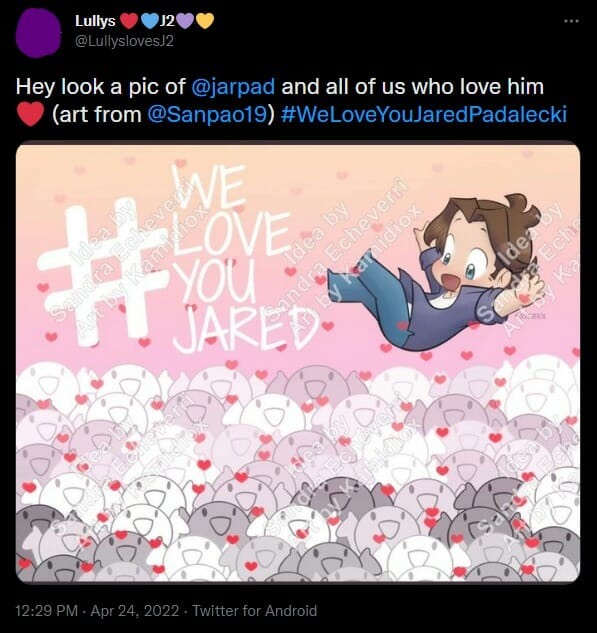The height and width of the screenshot is (633, 597).
Task: Click the red heart emoji in tweet text
Action: point(30,115)
